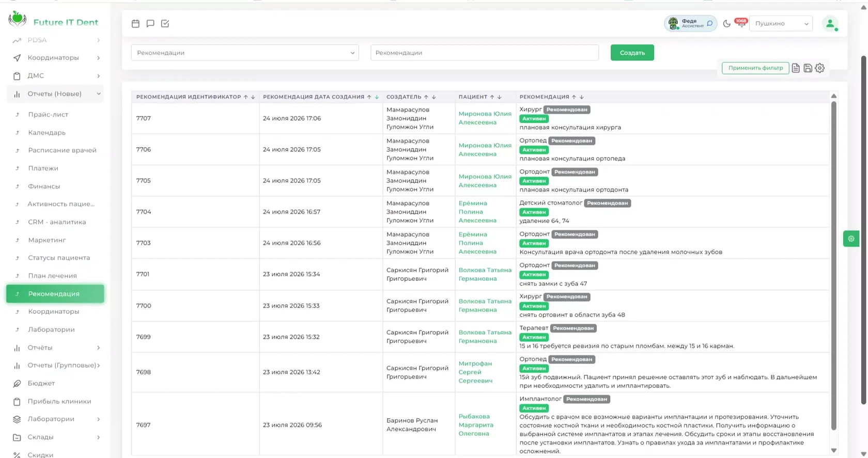Image resolution: width=868 pixels, height=458 pixels.
Task: Sort creation date column ascending arrow
Action: (x=369, y=97)
